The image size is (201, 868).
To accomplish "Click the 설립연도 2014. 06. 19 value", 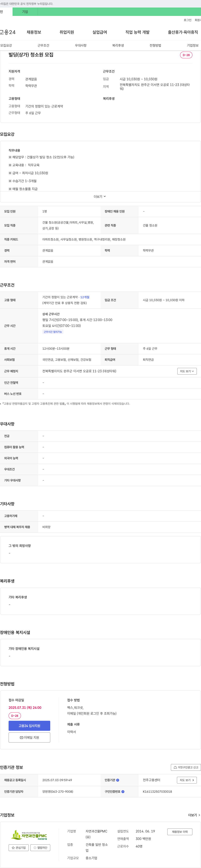I will point(145,831).
